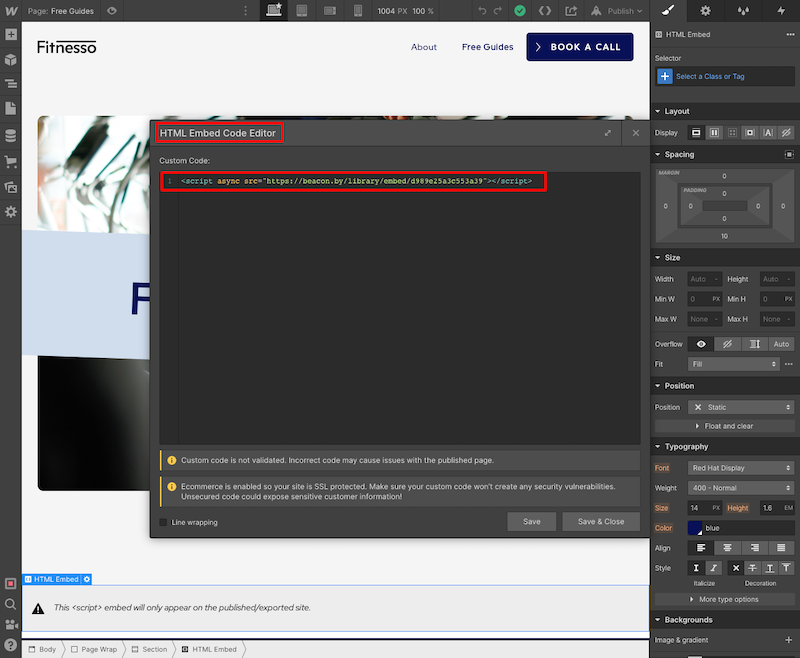
Task: Open the Position Static dropdown
Action: 741,407
